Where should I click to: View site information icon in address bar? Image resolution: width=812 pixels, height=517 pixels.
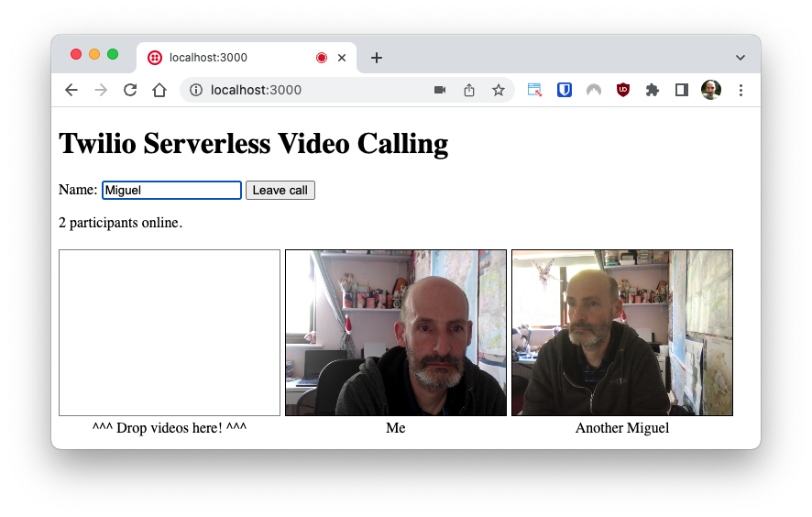point(196,90)
